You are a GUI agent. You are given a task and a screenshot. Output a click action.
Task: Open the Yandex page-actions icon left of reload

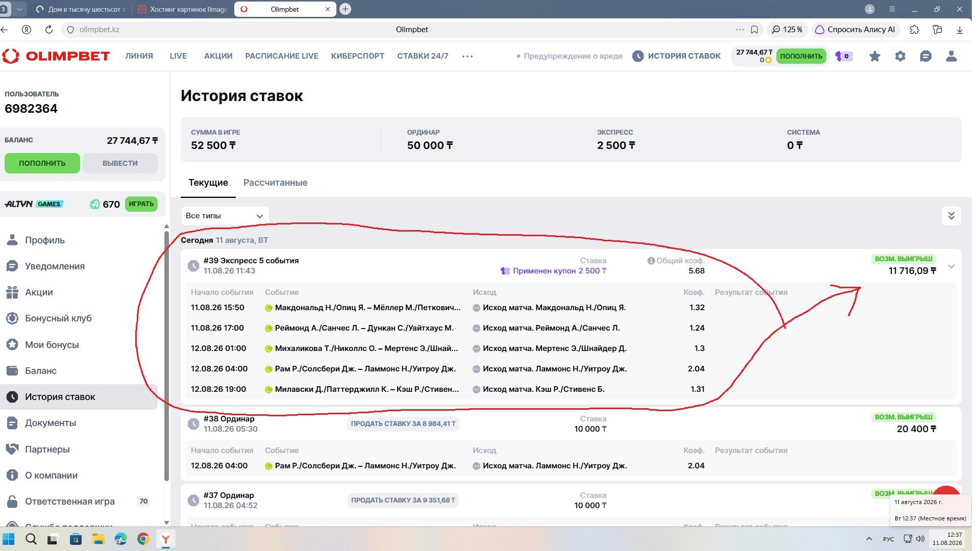coord(27,30)
